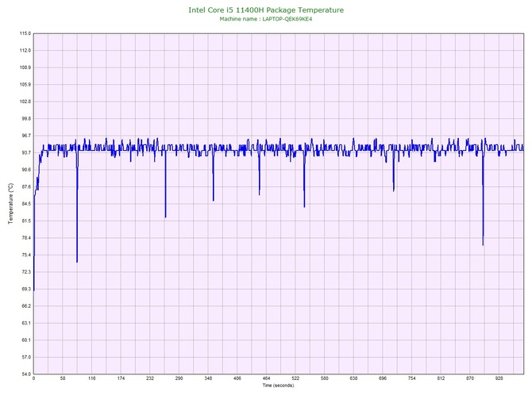Screen dimensions: 532x399
Task: Click the 87.6 temperature tick label
Action: (25, 186)
